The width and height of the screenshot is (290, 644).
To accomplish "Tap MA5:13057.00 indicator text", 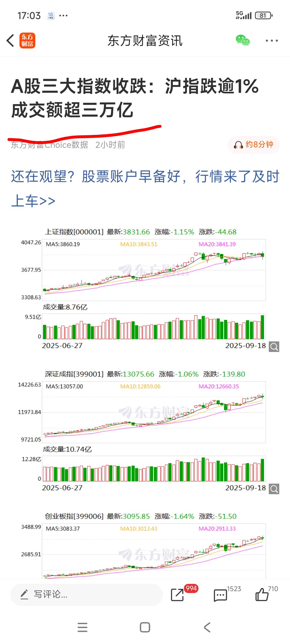I will click(x=64, y=386).
